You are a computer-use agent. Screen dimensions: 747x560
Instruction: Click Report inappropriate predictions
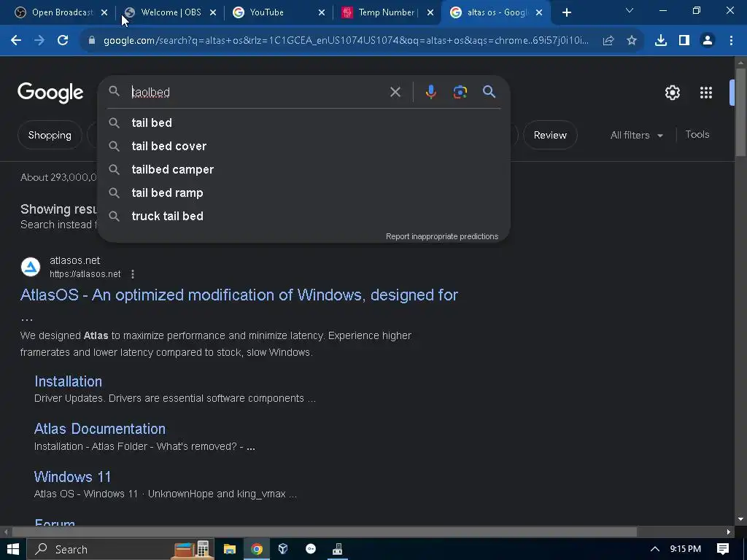pyautogui.click(x=441, y=236)
